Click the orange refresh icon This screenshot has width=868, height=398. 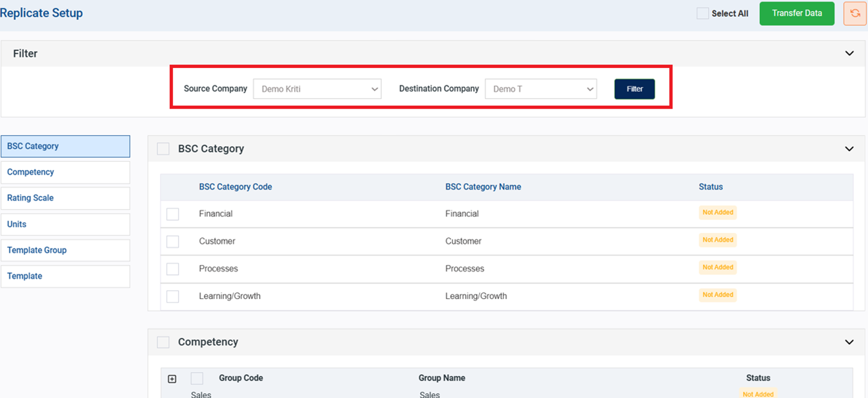point(854,14)
